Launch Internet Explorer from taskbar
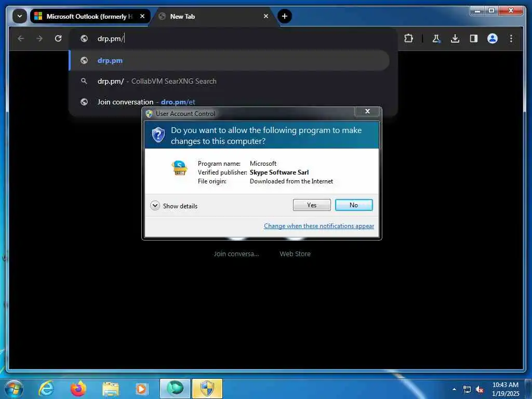 tap(46, 389)
